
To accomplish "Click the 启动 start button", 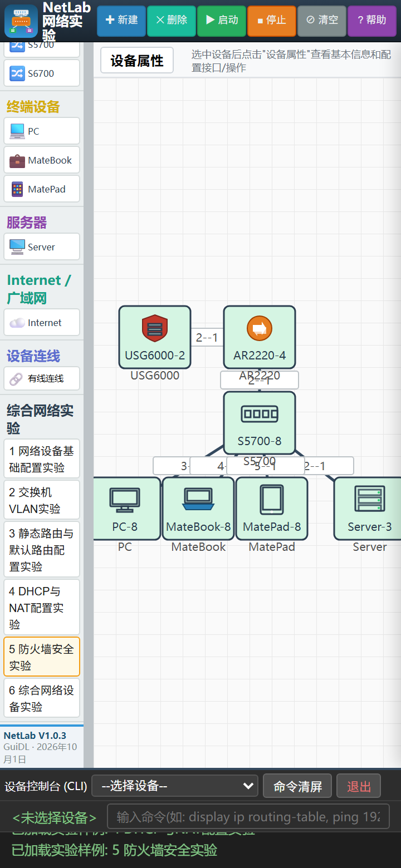I will click(222, 21).
